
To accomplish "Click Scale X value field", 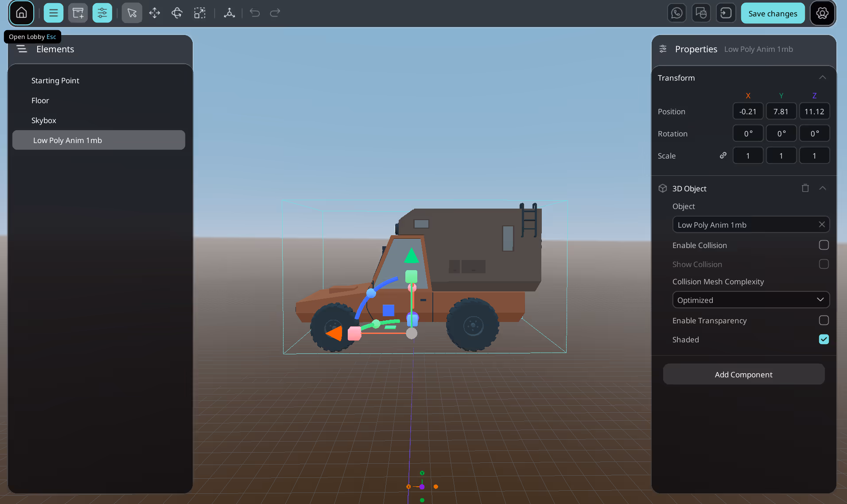I will coord(748,155).
